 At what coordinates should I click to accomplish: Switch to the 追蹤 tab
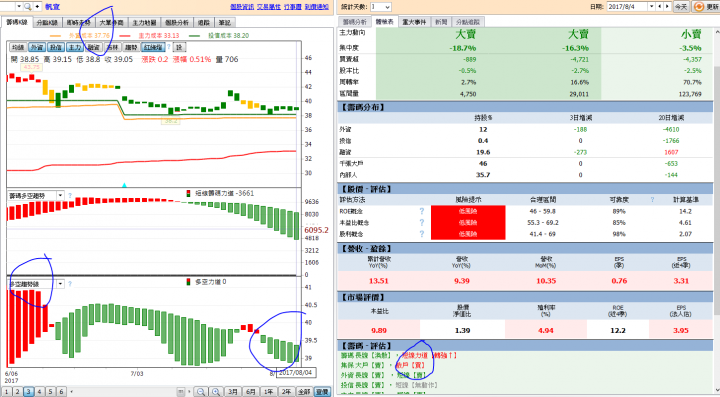[204, 22]
